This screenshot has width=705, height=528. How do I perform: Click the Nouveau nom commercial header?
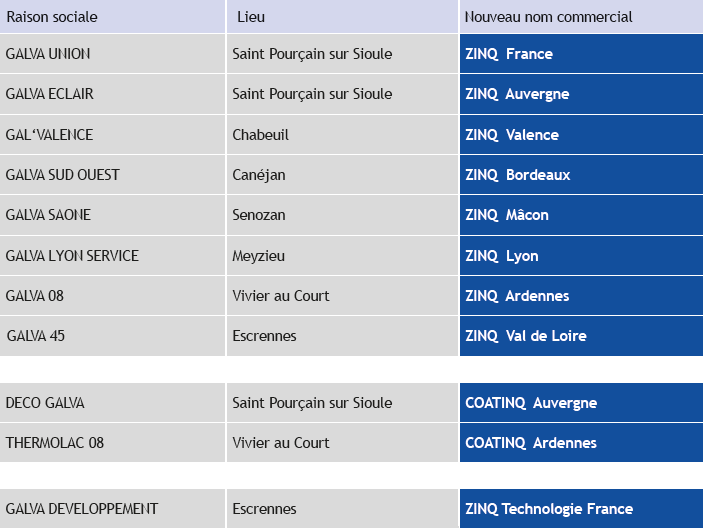click(x=581, y=17)
